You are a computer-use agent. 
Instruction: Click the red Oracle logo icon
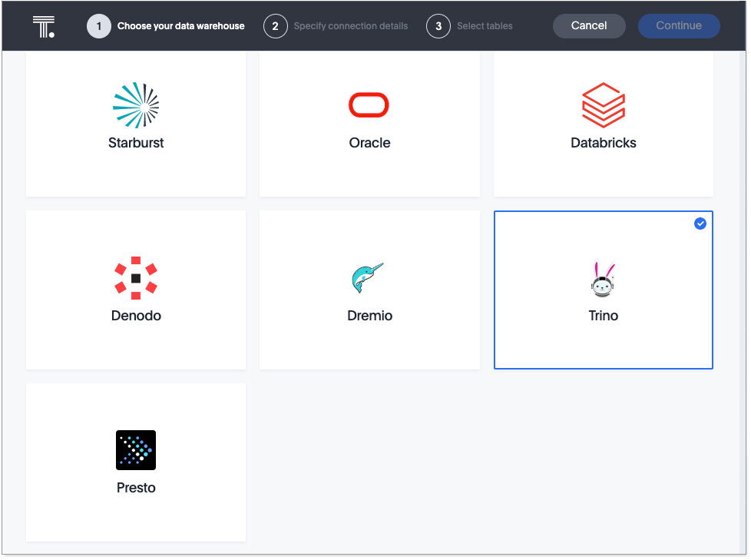point(369,105)
